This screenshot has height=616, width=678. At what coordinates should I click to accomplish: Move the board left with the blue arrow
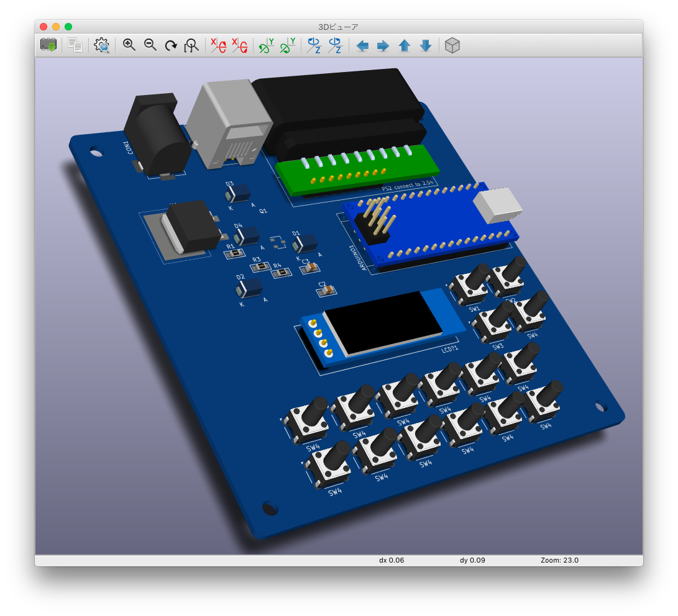point(362,45)
